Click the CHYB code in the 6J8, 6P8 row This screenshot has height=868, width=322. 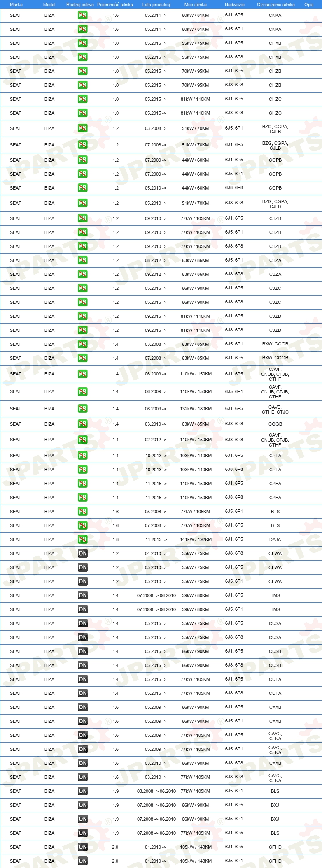(275, 57)
